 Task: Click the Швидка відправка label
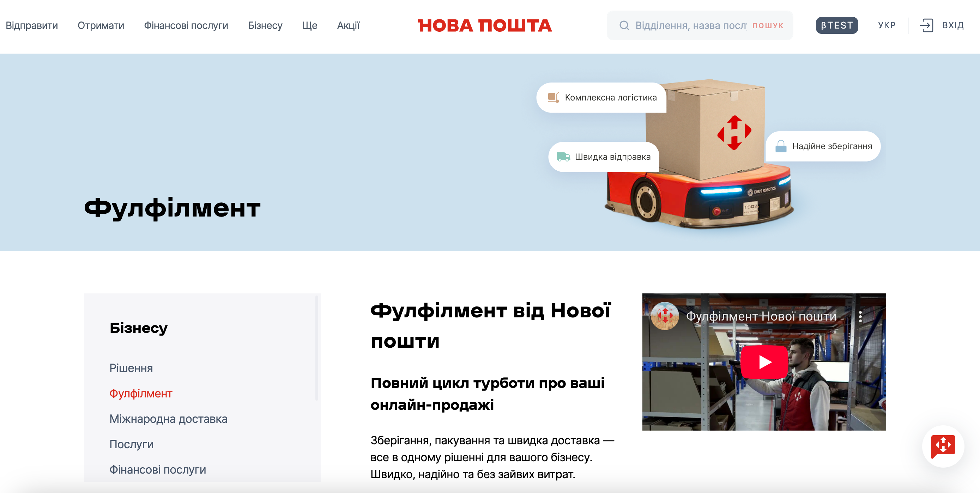coord(612,157)
